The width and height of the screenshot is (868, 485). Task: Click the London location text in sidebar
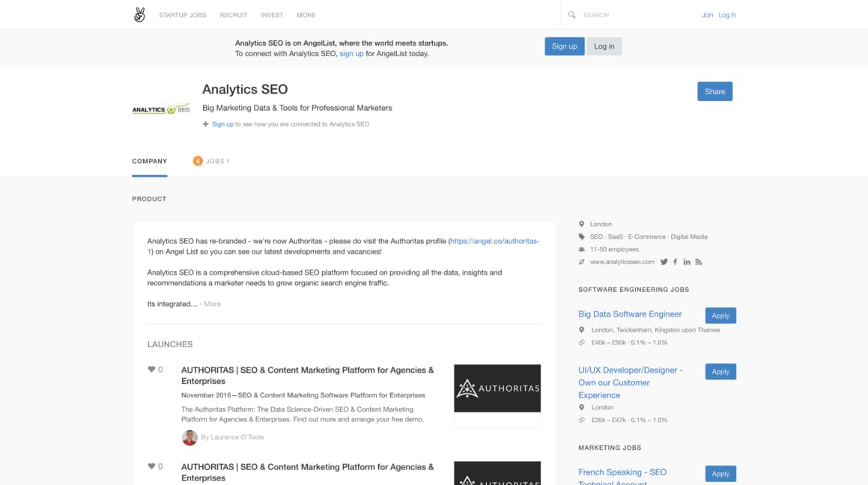pyautogui.click(x=601, y=225)
